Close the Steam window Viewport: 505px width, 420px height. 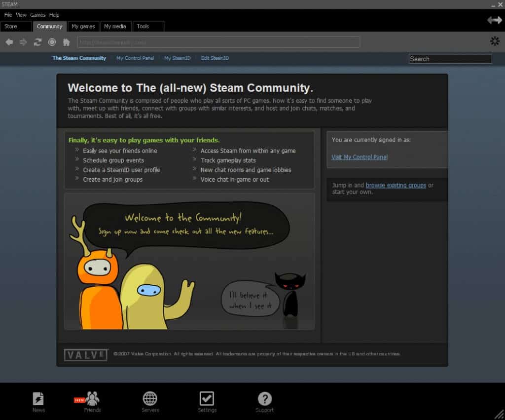point(500,4)
